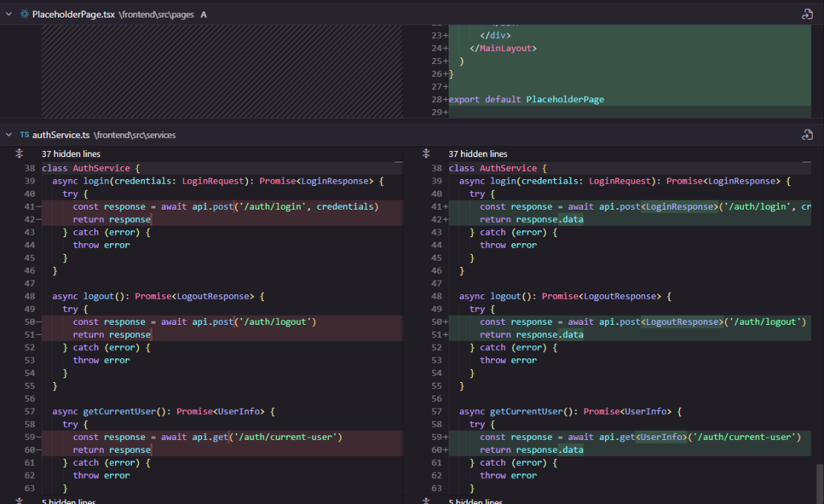This screenshot has width=824, height=504.
Task: Click line number 29 in PlaceholderPage diff
Action: (x=436, y=112)
